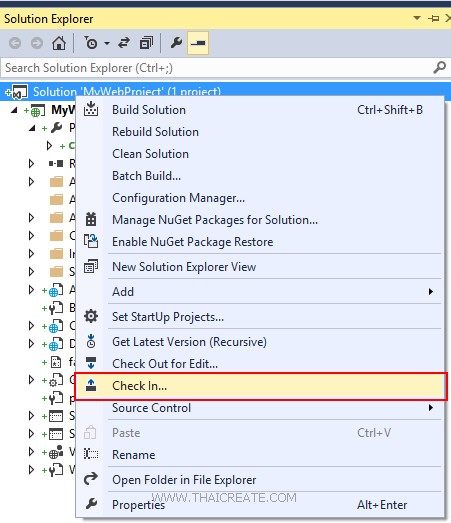Click the References icon in the tree

(x=56, y=163)
